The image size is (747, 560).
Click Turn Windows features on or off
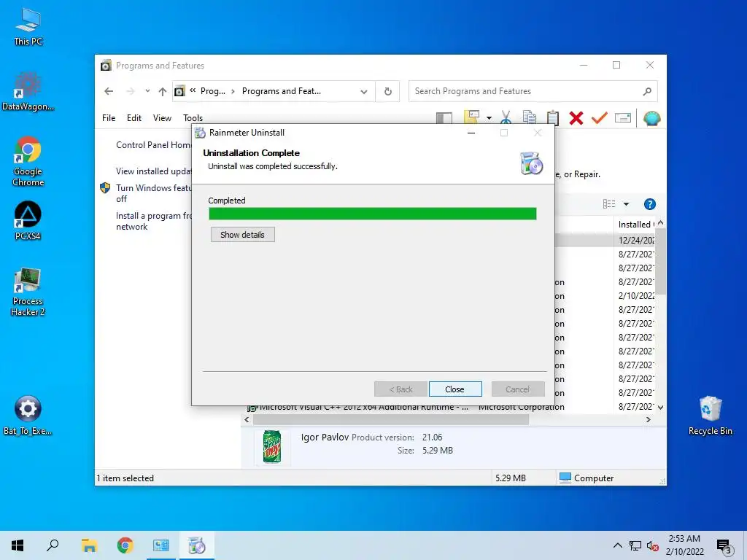coord(153,193)
